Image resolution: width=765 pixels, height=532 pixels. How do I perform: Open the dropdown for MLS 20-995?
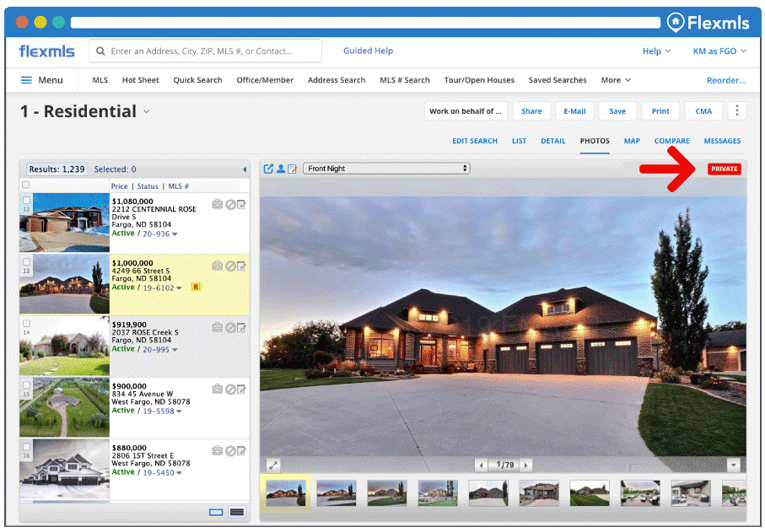tap(175, 350)
